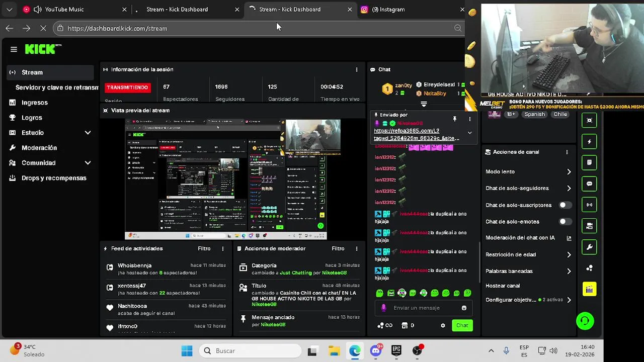The image size is (644, 362).
Task: Open Epic Games from taskbar
Action: click(x=396, y=351)
